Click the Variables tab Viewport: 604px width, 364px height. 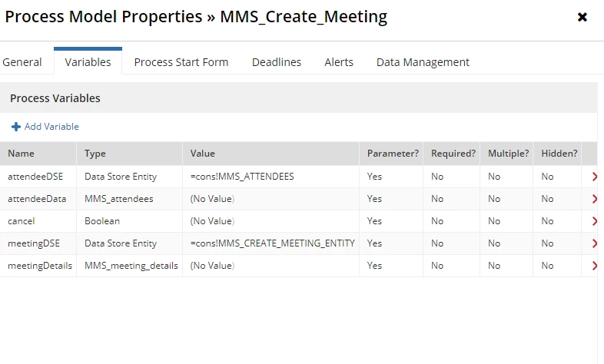point(88,62)
